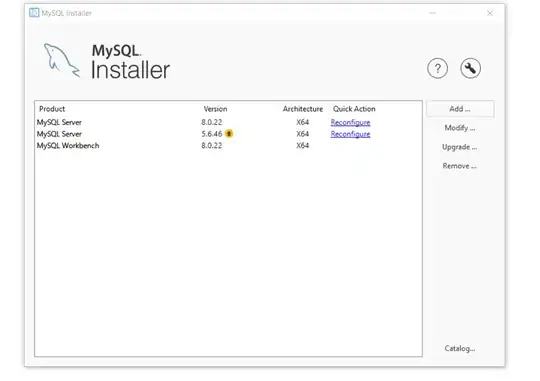Viewport: 540px width, 381px height.
Task: Select the MySQL Server 8.0.22 row
Action: coord(228,122)
